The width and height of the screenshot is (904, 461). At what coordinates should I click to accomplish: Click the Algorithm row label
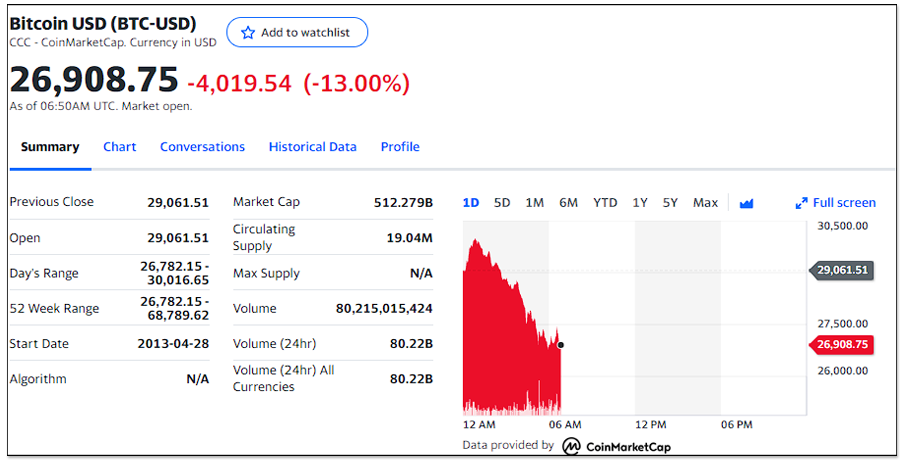38,379
